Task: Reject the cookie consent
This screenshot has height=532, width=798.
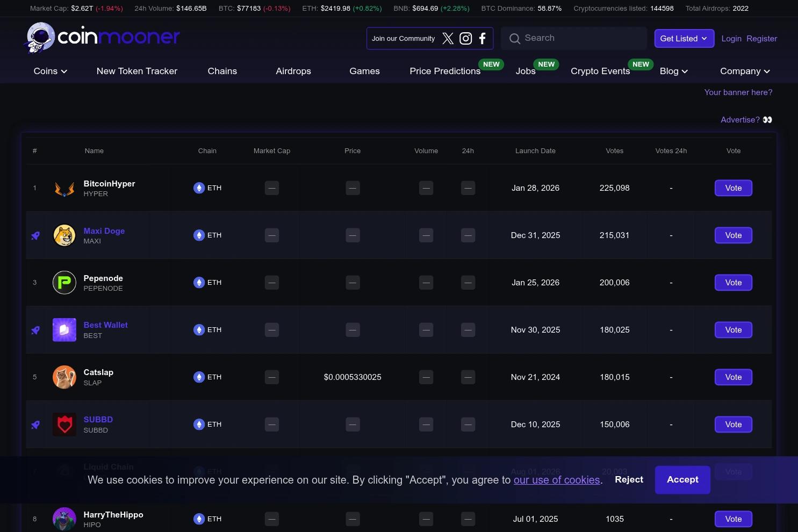Action: [x=629, y=480]
